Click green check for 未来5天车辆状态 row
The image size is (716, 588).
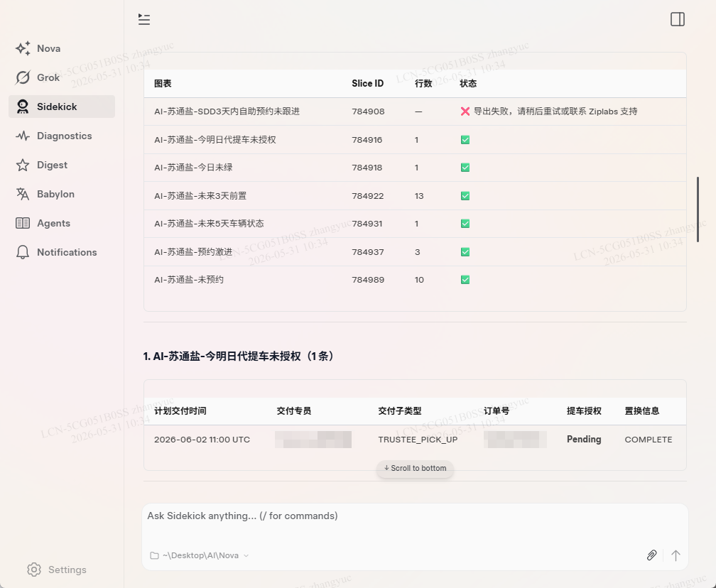[465, 224]
